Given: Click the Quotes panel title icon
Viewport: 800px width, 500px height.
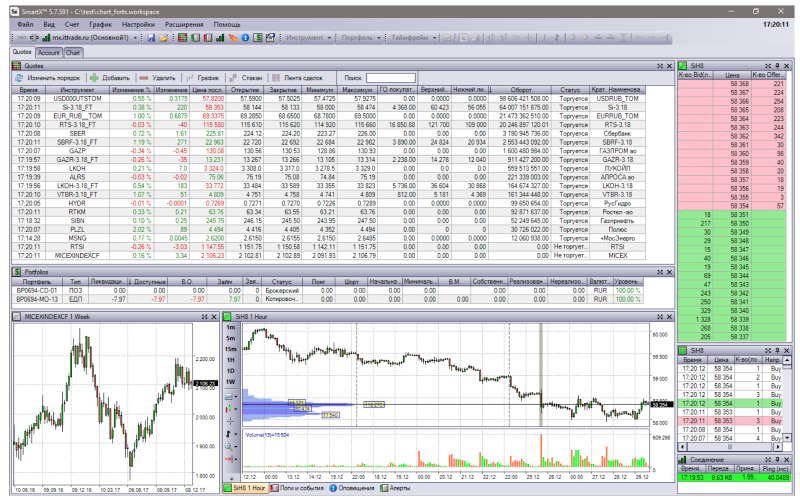Looking at the screenshot, I should pyautogui.click(x=17, y=66).
